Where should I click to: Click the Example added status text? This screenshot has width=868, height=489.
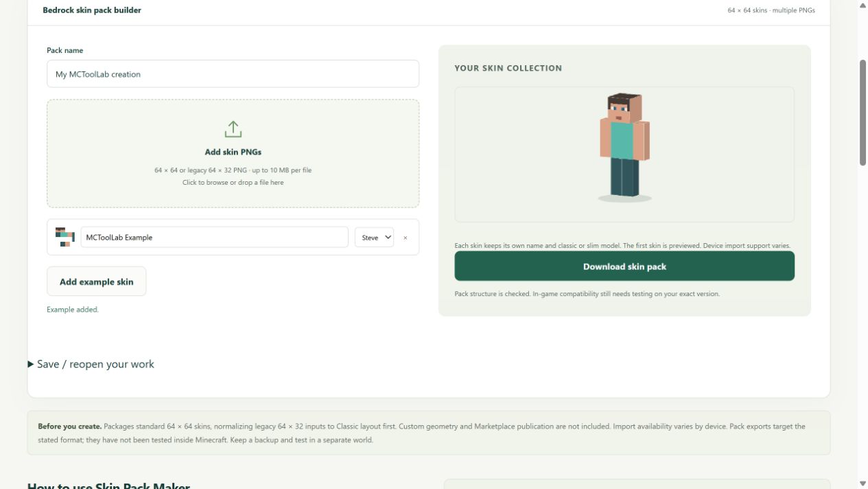73,310
